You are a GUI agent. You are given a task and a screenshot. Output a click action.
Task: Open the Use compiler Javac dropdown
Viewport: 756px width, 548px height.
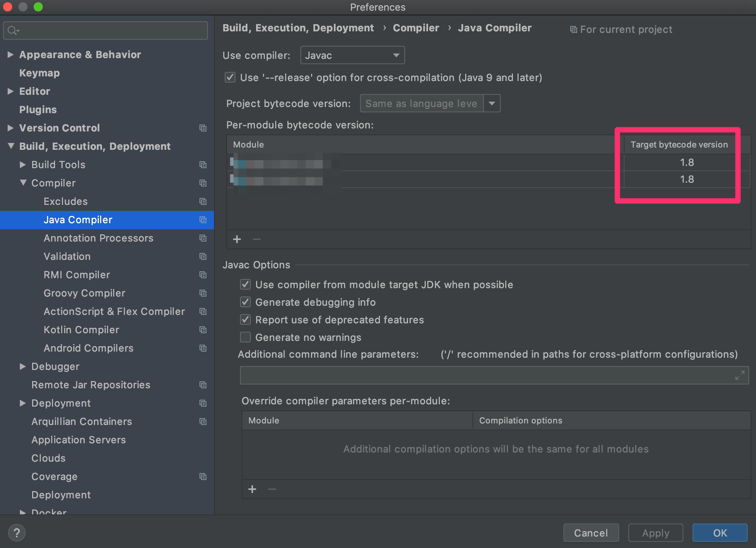click(352, 55)
